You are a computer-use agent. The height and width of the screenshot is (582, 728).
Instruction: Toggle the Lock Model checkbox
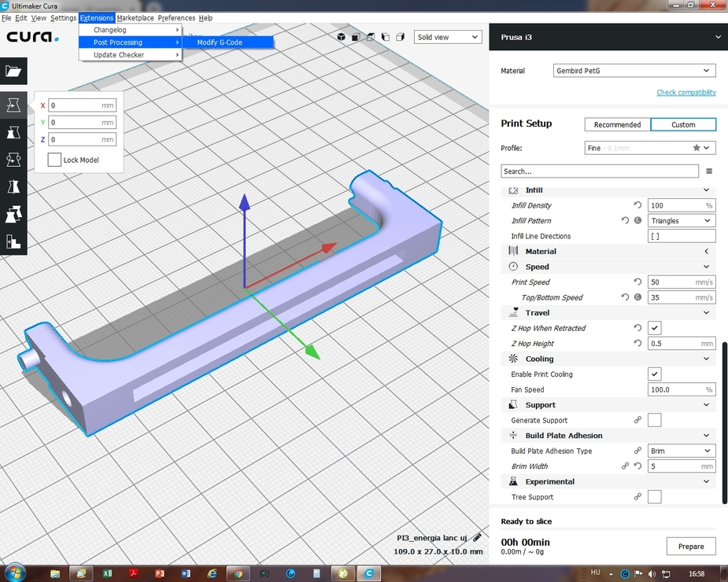(x=54, y=160)
